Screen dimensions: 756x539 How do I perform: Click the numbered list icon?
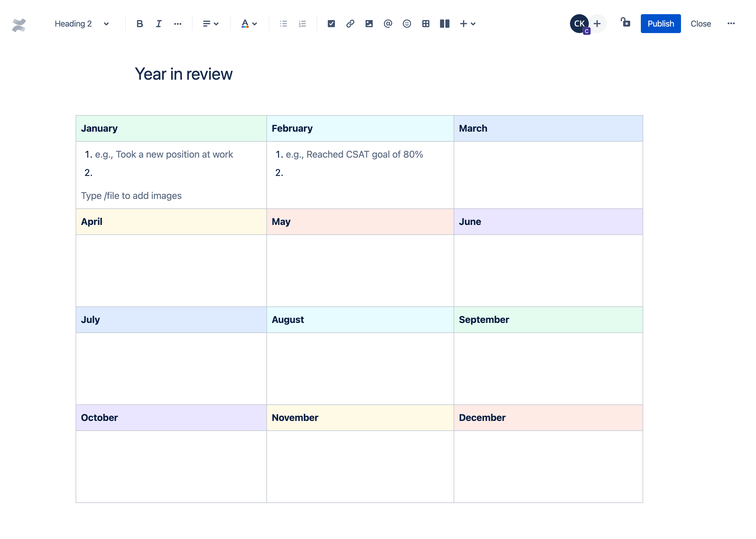pyautogui.click(x=302, y=23)
